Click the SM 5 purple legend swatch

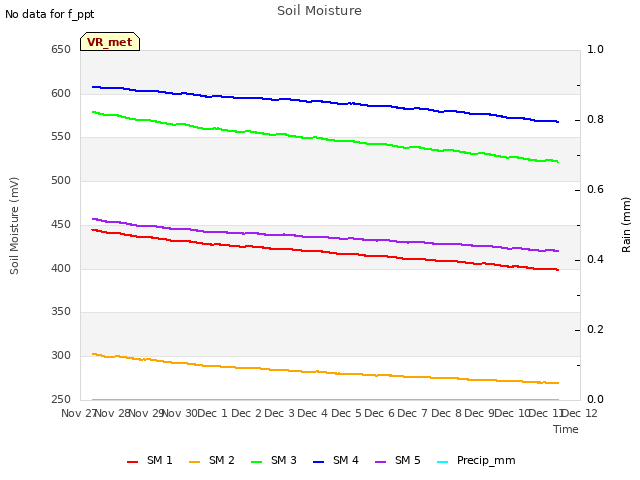coord(380,462)
